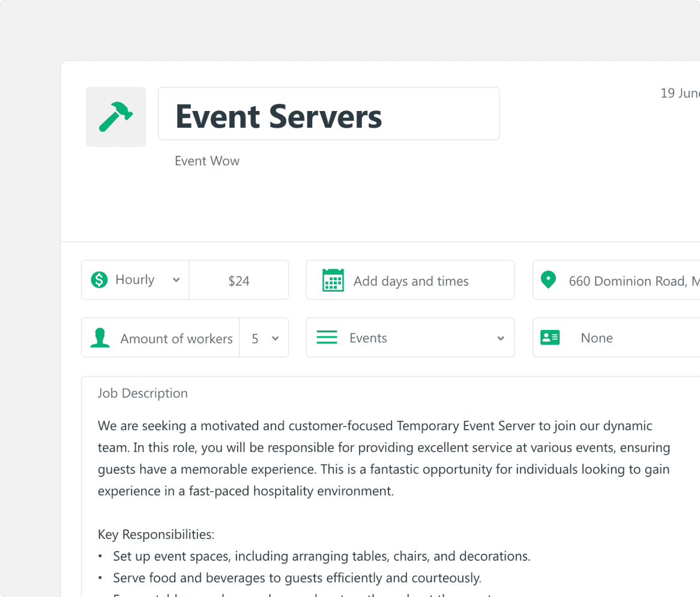The height and width of the screenshot is (597, 700).
Task: Expand the Events dropdown arrow
Action: click(501, 338)
